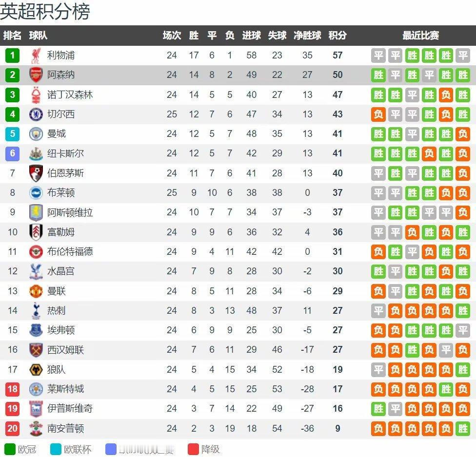The width and height of the screenshot is (476, 457).
Task: Click Southampton's latest green 胜 result badge
Action: 463,428
